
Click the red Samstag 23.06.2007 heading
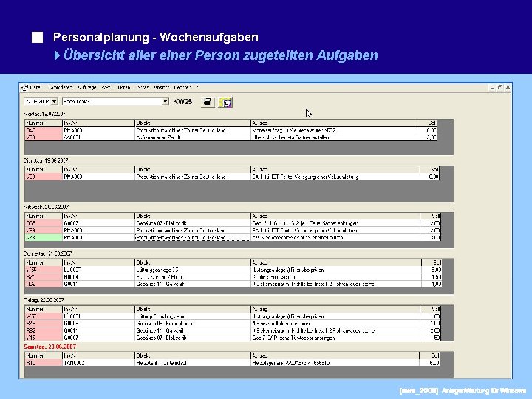[x=50, y=347]
